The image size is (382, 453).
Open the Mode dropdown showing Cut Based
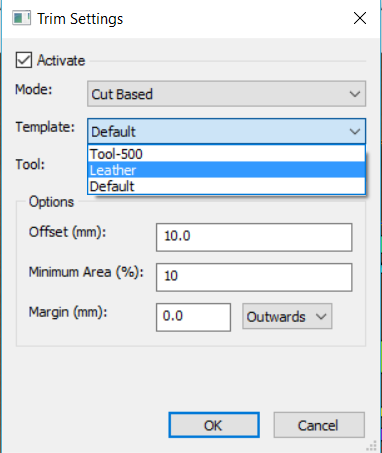coord(226,94)
